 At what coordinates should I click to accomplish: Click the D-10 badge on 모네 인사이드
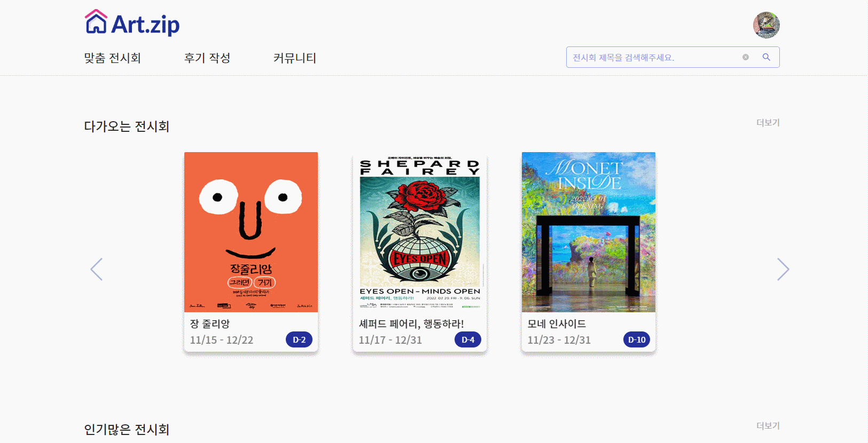click(x=637, y=339)
